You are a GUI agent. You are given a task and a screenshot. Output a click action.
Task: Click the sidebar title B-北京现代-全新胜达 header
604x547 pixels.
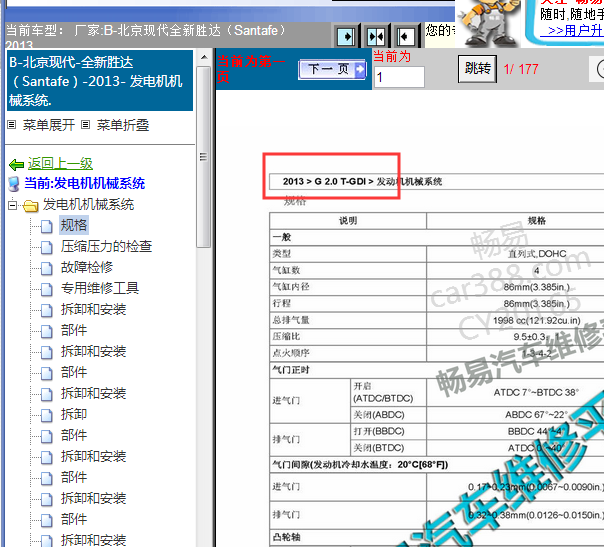tap(100, 81)
